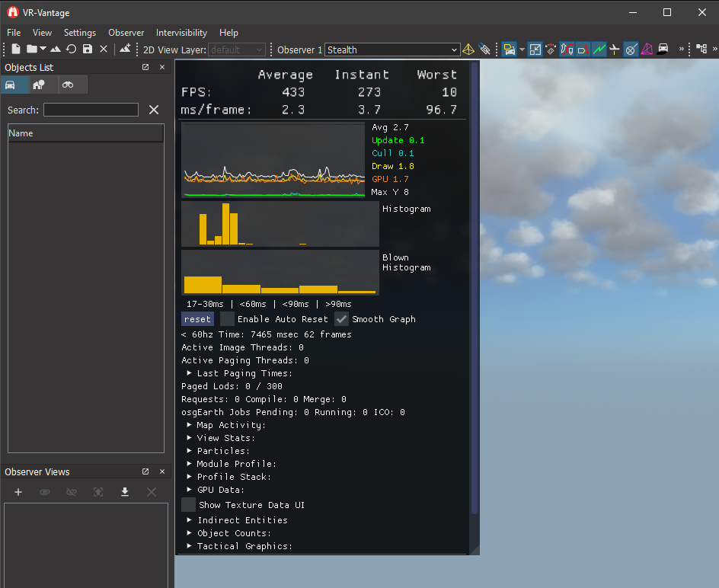This screenshot has width=719, height=588.
Task: Undock the Objects List panel
Action: pyautogui.click(x=145, y=67)
